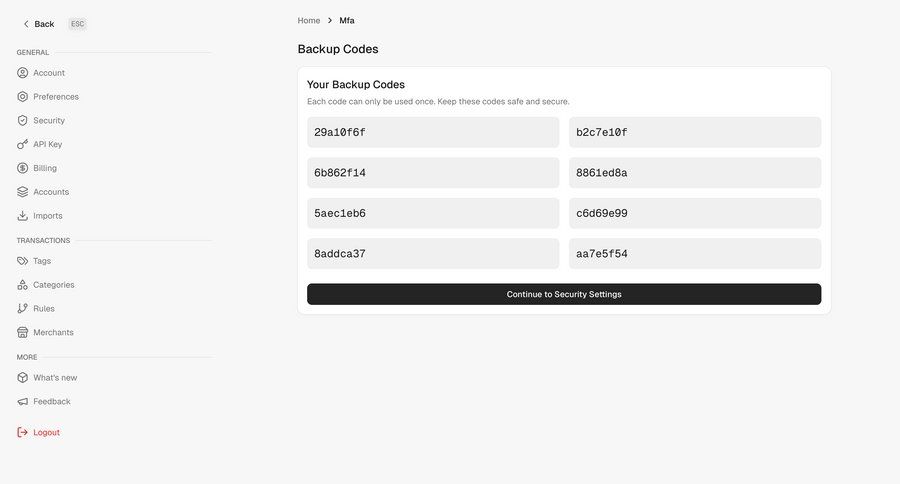
Task: Click the Tags icon in sidebar
Action: (x=22, y=261)
